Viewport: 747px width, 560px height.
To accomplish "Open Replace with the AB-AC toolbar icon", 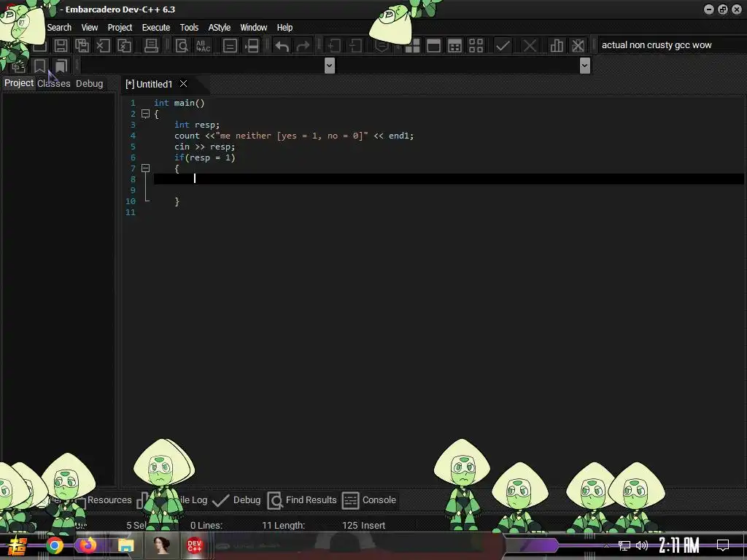I will (203, 46).
